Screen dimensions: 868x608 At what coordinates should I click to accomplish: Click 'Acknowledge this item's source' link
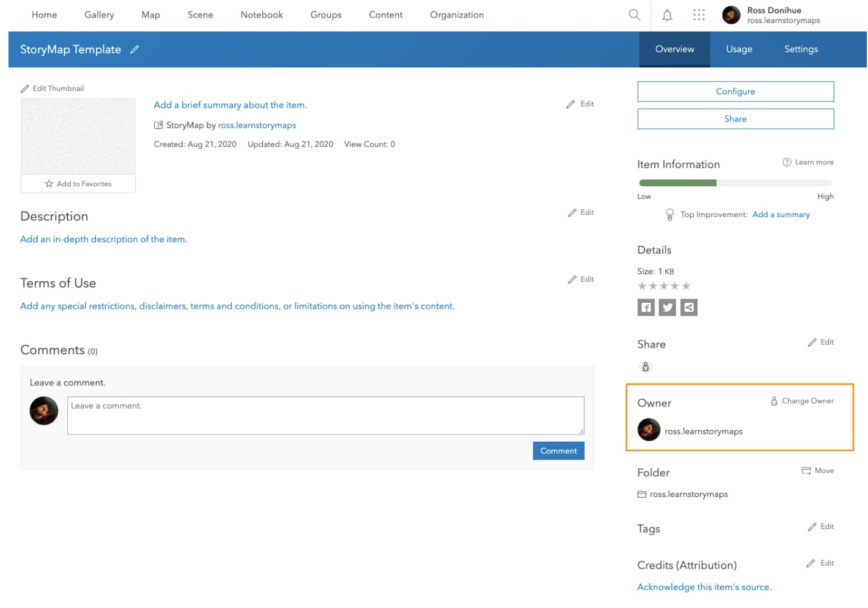pos(704,587)
